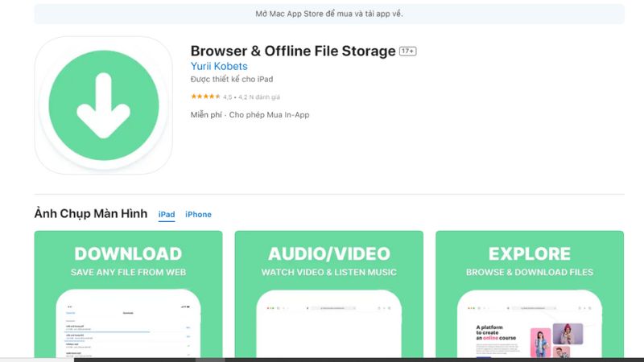Click the '4,2 N đánh giá' ratings count
The height and width of the screenshot is (362, 644).
(x=259, y=97)
